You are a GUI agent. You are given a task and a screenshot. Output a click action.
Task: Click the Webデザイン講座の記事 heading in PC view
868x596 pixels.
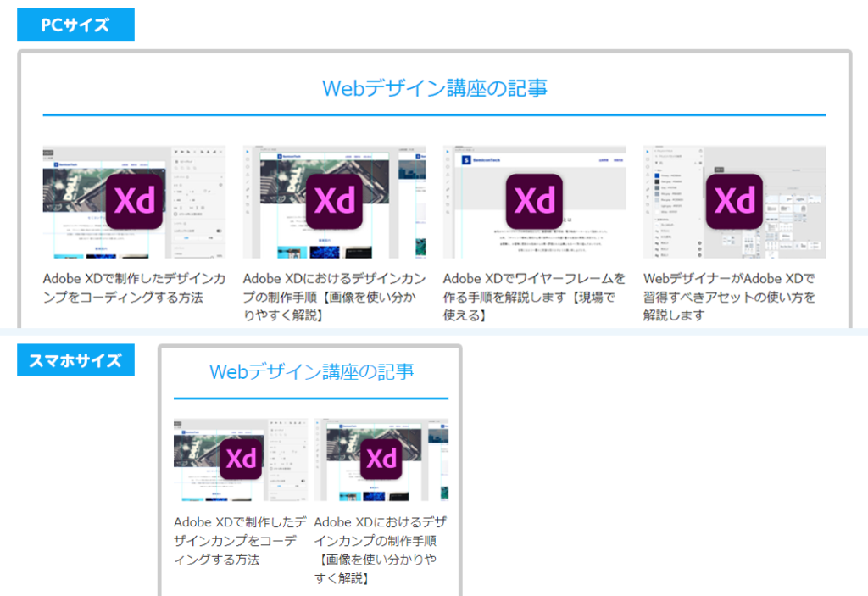pos(435,88)
